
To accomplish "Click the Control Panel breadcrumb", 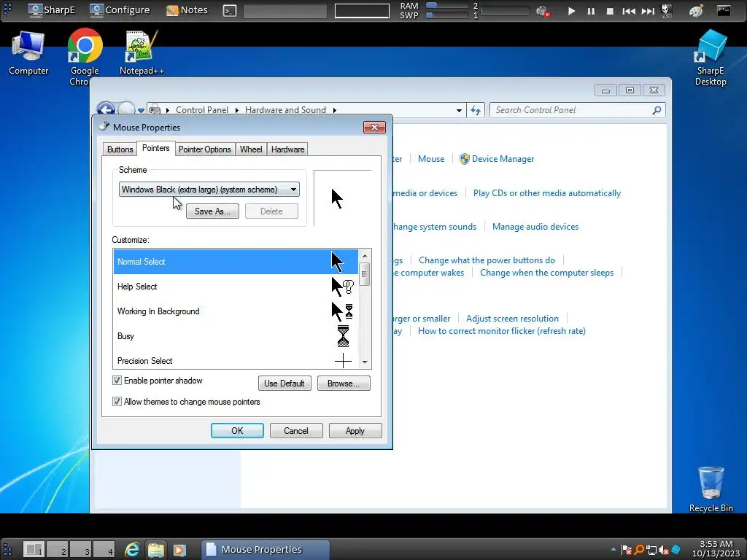I will (202, 110).
